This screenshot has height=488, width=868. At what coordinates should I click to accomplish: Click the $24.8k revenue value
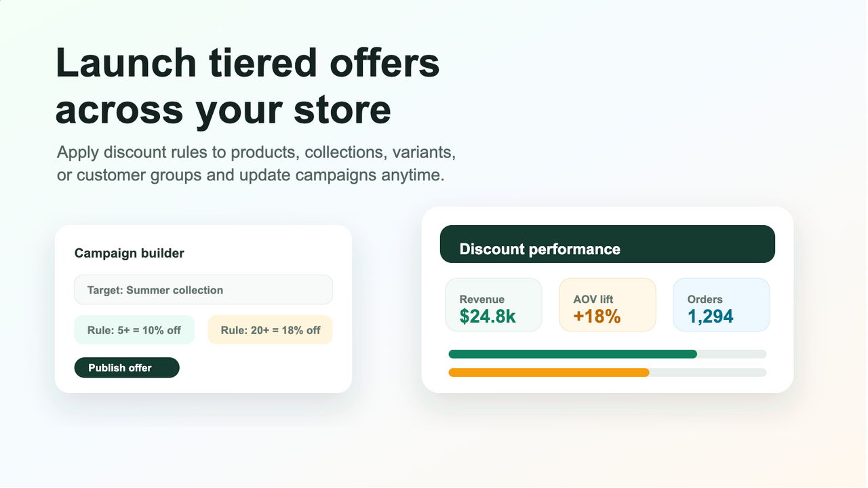point(488,316)
